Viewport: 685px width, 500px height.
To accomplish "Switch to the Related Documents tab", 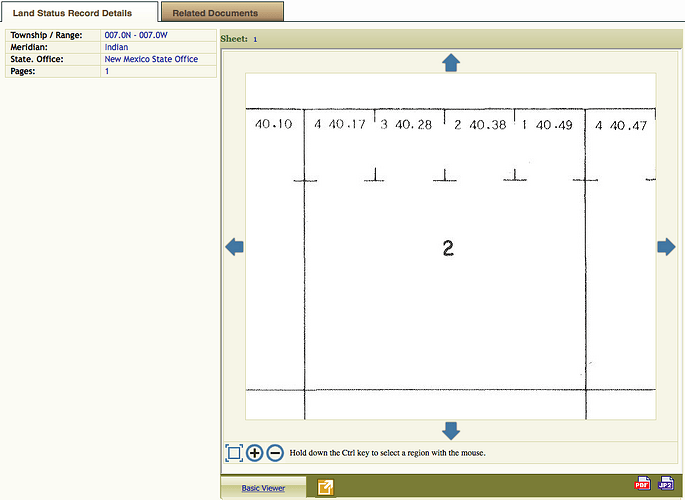I will click(222, 12).
